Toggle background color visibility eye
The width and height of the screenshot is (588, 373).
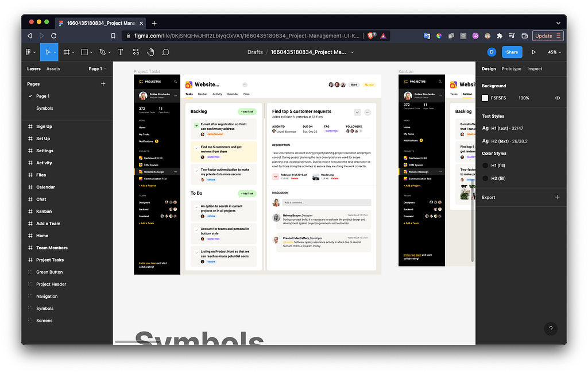pos(558,98)
